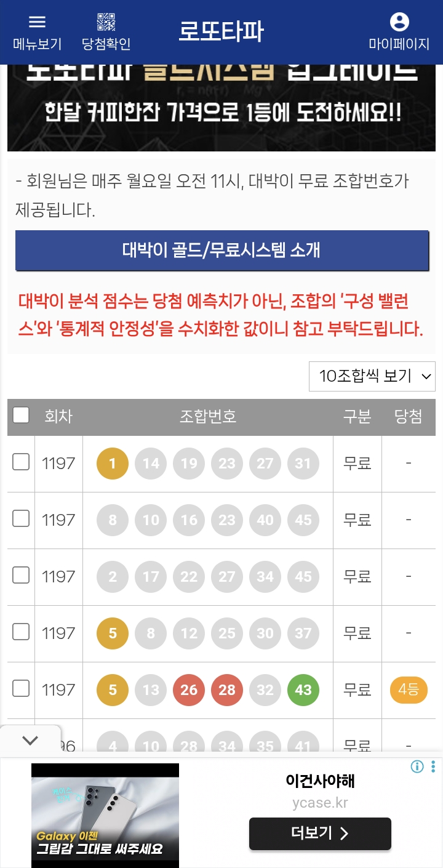This screenshot has height=868, width=443.
Task: Click the red number 26 ball
Action: [x=189, y=690]
